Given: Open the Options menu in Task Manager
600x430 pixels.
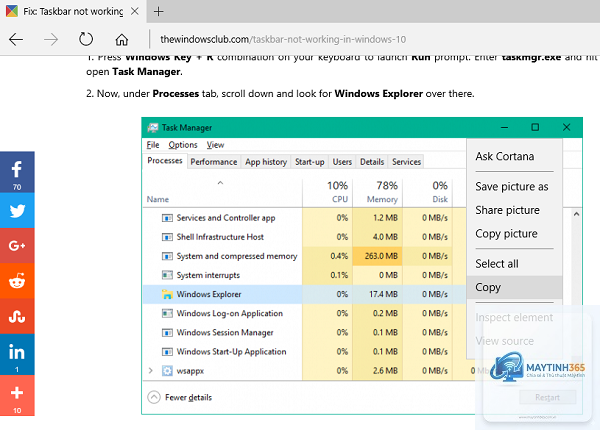Looking at the screenshot, I should pos(183,145).
